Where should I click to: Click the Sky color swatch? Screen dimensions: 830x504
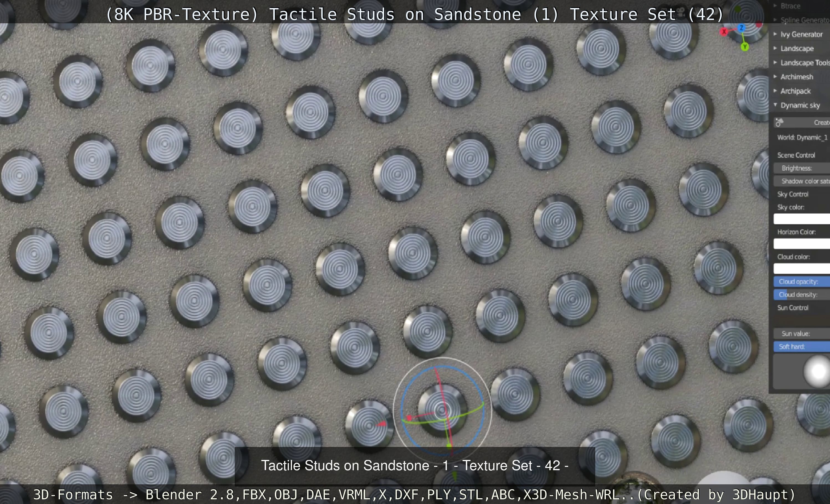[801, 219]
